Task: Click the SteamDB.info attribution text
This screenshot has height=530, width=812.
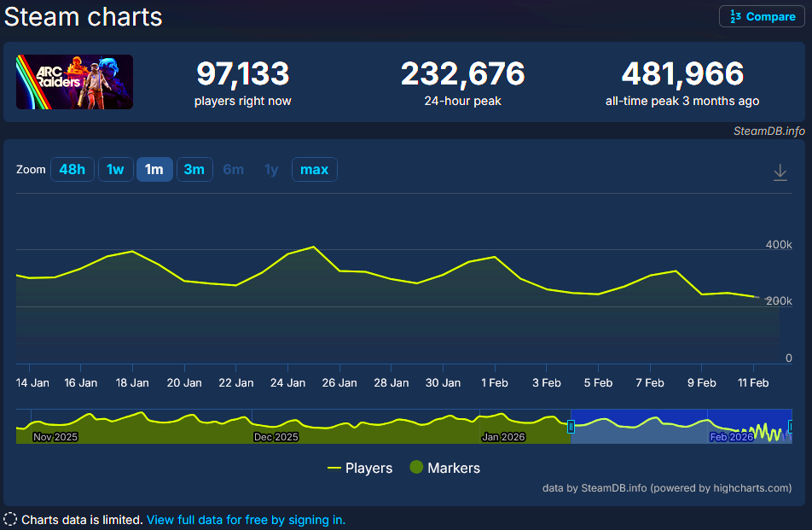Action: pyautogui.click(x=769, y=131)
